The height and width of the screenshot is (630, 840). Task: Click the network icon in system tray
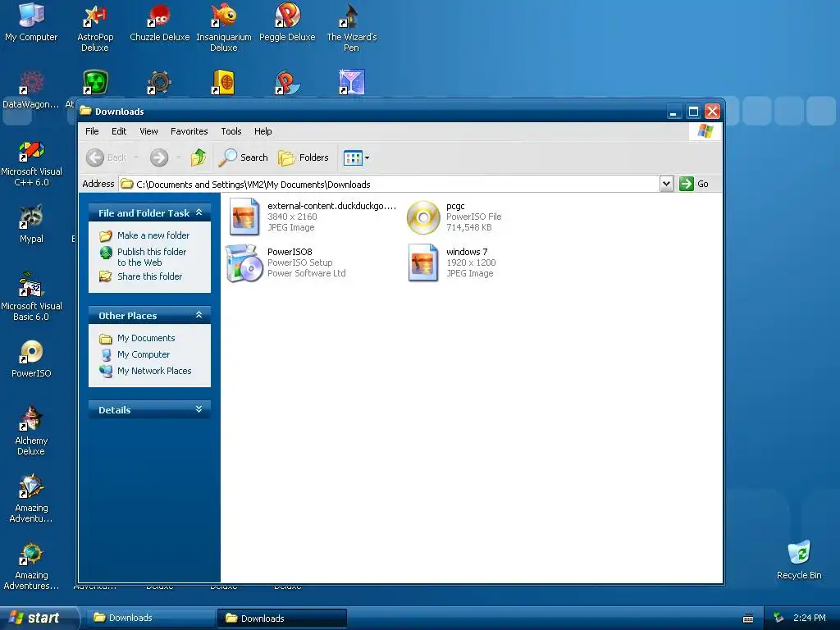[x=778, y=618]
